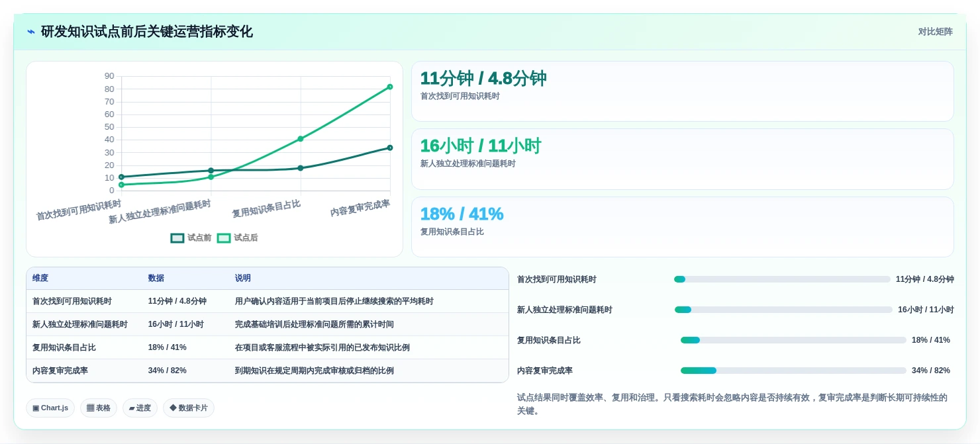Click description 完成基础培训后处理标准问题所需的累计时间
The height and width of the screenshot is (444, 980).
[x=315, y=324]
